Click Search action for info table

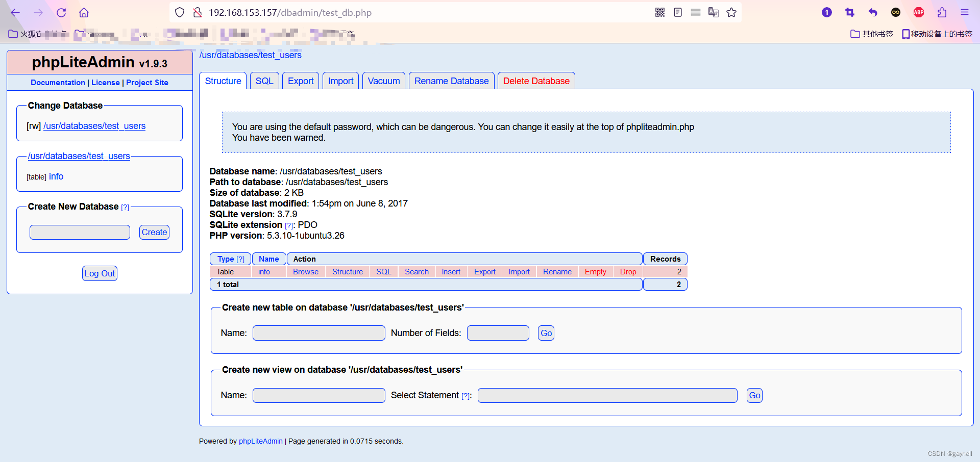416,272
